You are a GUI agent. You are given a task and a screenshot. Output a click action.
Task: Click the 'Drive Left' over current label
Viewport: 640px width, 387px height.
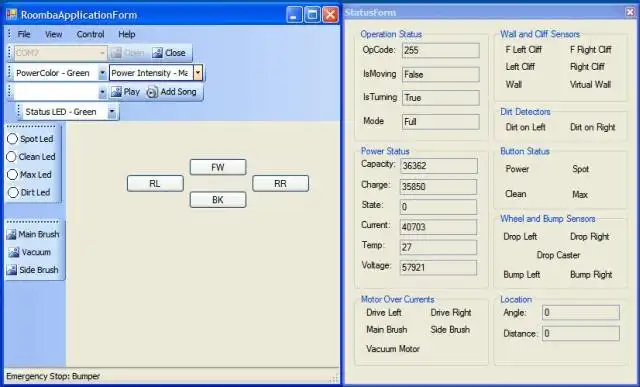tap(384, 313)
